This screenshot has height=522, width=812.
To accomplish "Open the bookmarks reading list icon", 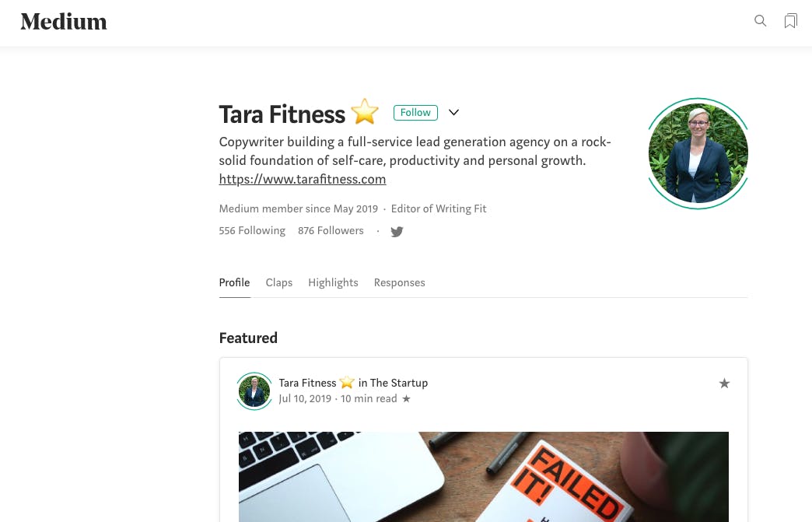I will [791, 21].
